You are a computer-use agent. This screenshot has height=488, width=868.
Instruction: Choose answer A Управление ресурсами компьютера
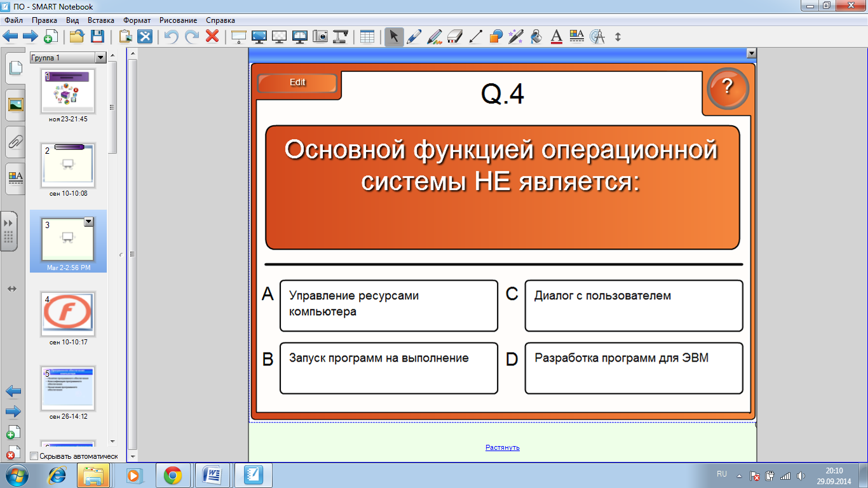[x=389, y=306]
